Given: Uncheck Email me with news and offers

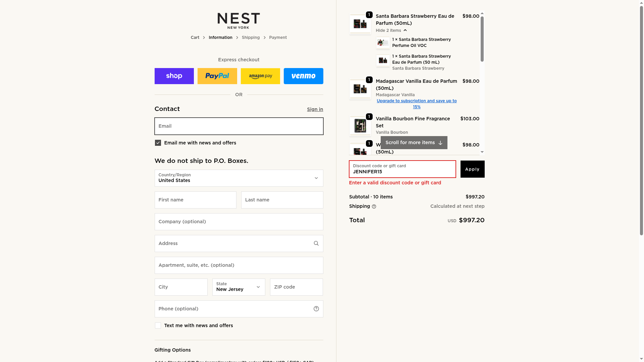Looking at the screenshot, I should (158, 143).
